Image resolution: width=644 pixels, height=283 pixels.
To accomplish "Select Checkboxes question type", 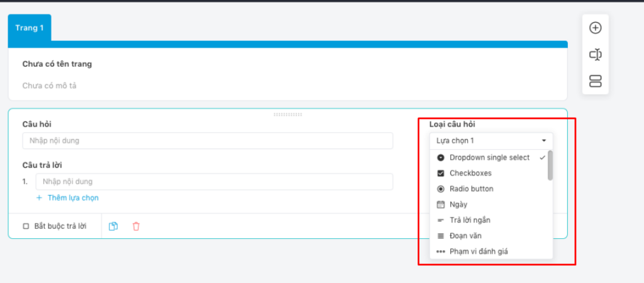I will point(470,173).
